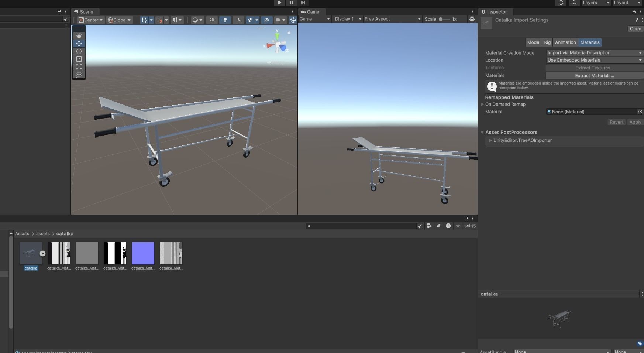Toggle hidden objects visibility in Scene
644x353 pixels.
tap(267, 20)
